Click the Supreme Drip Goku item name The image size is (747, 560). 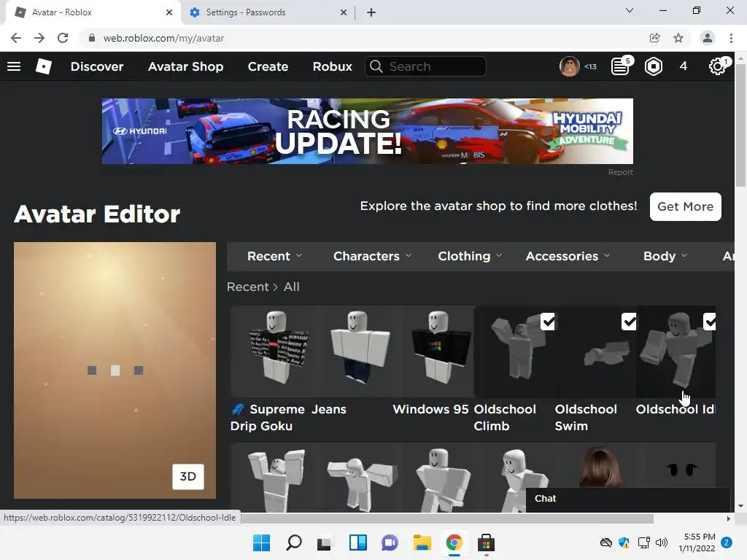click(267, 418)
